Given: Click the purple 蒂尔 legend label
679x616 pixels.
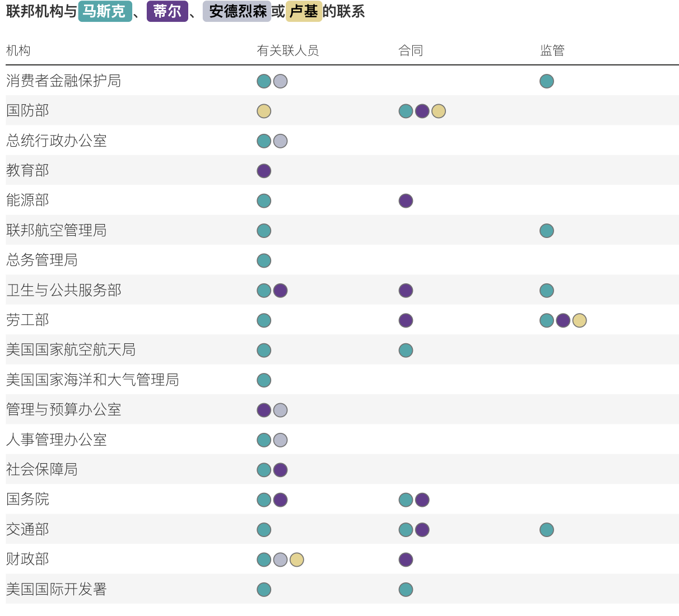Looking at the screenshot, I should click(168, 11).
